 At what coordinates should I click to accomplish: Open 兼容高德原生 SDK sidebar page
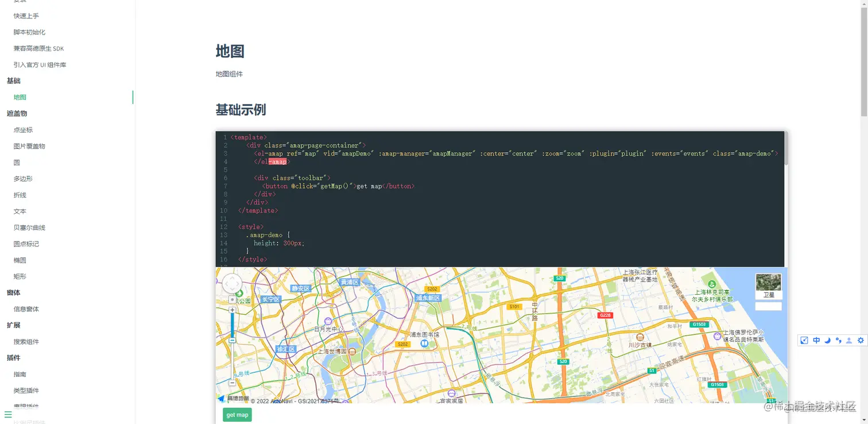coord(39,48)
